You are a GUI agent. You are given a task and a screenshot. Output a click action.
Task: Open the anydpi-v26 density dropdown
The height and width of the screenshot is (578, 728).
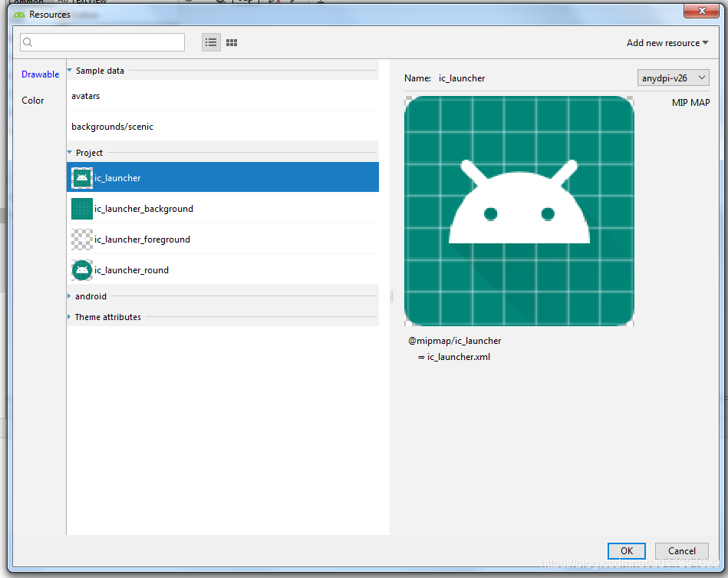click(x=674, y=78)
